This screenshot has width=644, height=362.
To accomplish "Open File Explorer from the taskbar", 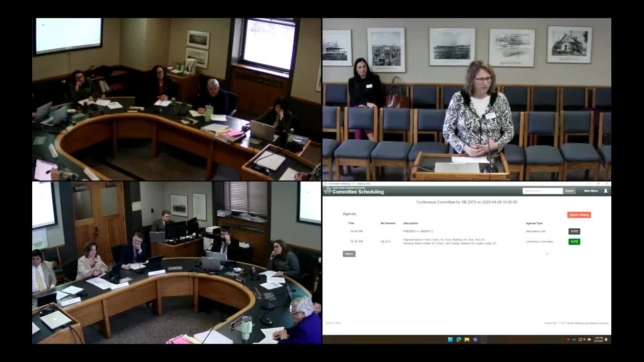I will pos(466,339).
